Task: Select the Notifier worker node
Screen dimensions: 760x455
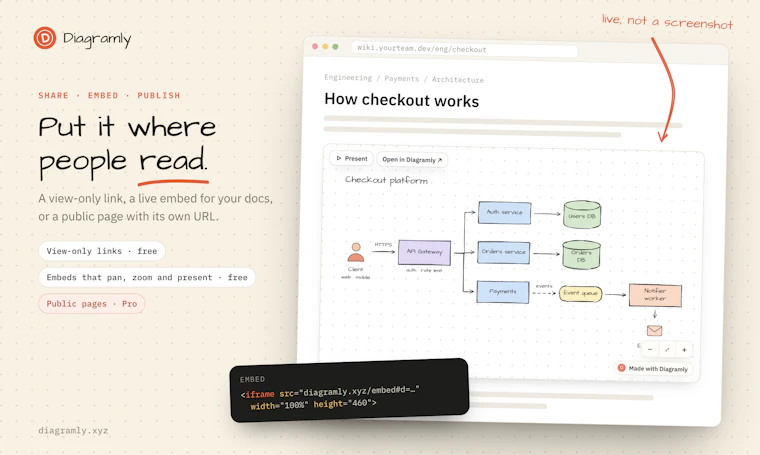Action: click(x=655, y=295)
